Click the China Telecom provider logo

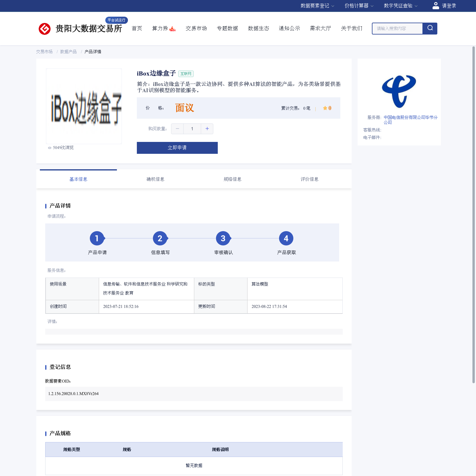coord(399,91)
